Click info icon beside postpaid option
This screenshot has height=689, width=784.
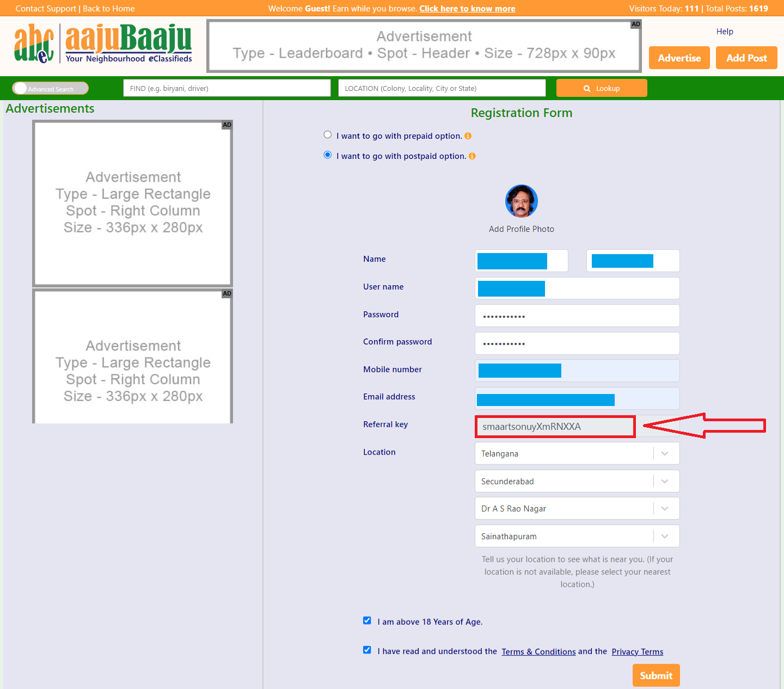[x=472, y=156]
